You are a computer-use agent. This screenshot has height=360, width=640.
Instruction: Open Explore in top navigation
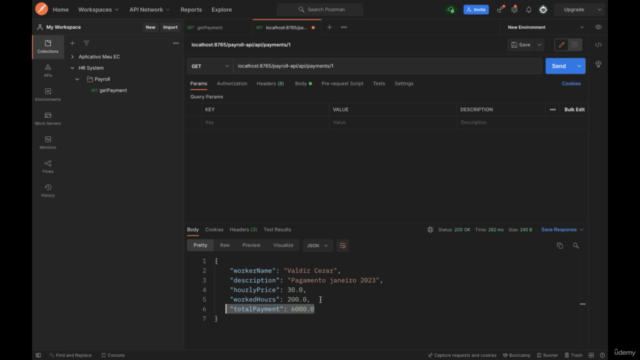[222, 9]
